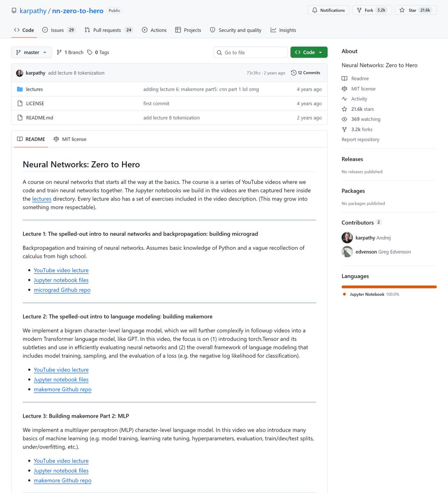This screenshot has width=448, height=493.
Task: Click 'adding lecture 6' commit message
Action: pyautogui.click(x=201, y=89)
